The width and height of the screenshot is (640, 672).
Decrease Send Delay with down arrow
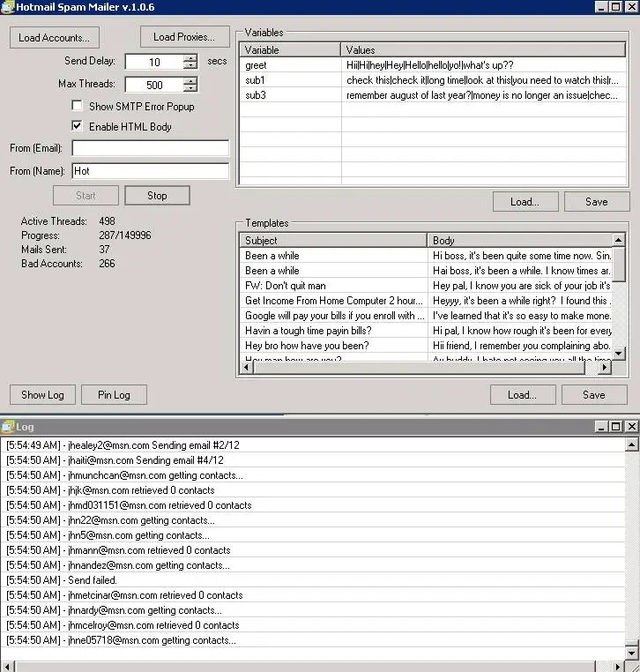pyautogui.click(x=190, y=65)
